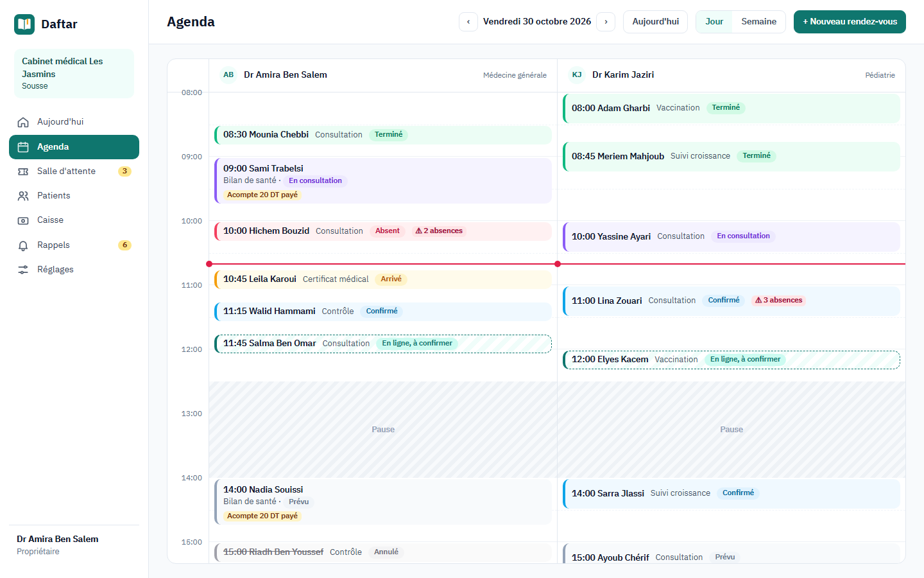924x578 pixels.
Task: Click the Daftar book logo icon
Action: coord(24,24)
